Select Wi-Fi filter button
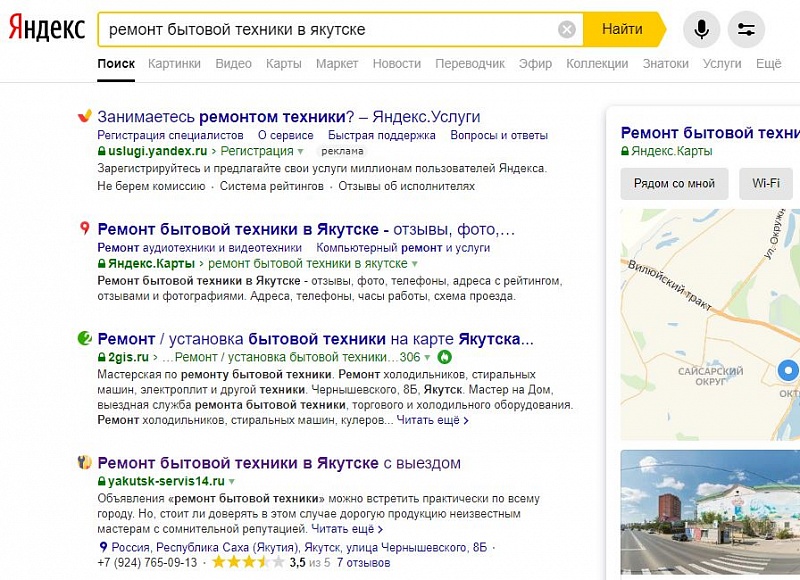The height and width of the screenshot is (580, 800). coord(766,184)
